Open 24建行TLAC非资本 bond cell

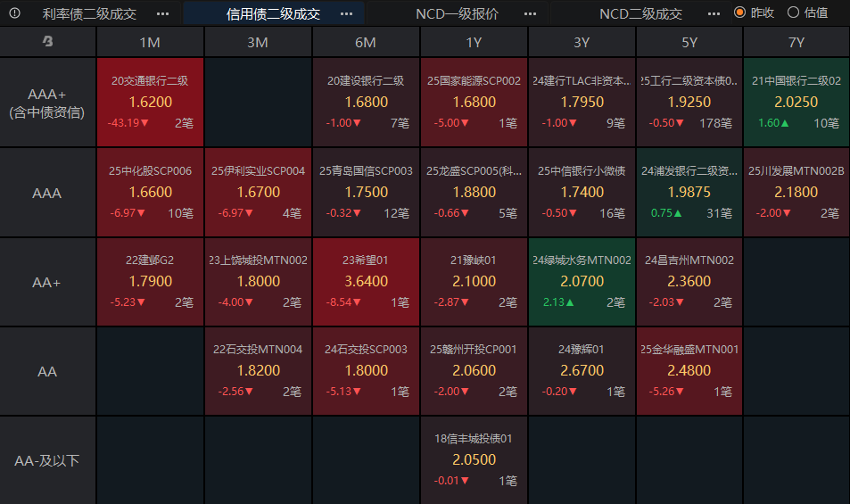coord(582,103)
